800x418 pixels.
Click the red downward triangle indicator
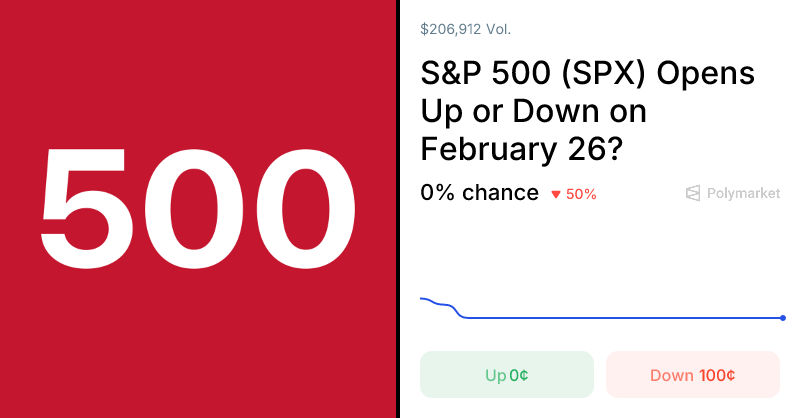556,194
